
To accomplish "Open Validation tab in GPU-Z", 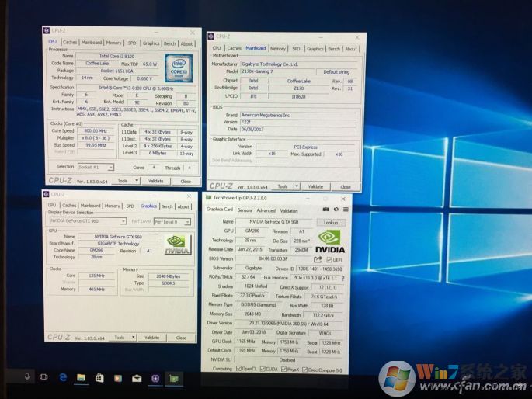I will [x=289, y=211].
